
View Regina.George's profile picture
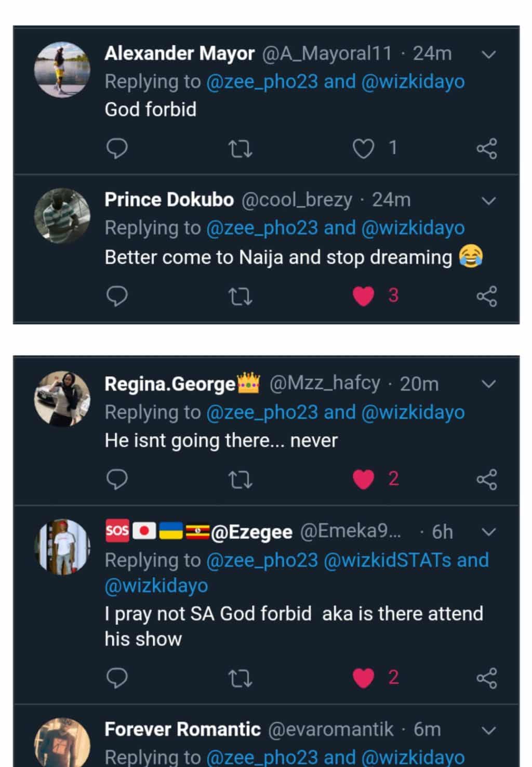tap(62, 399)
